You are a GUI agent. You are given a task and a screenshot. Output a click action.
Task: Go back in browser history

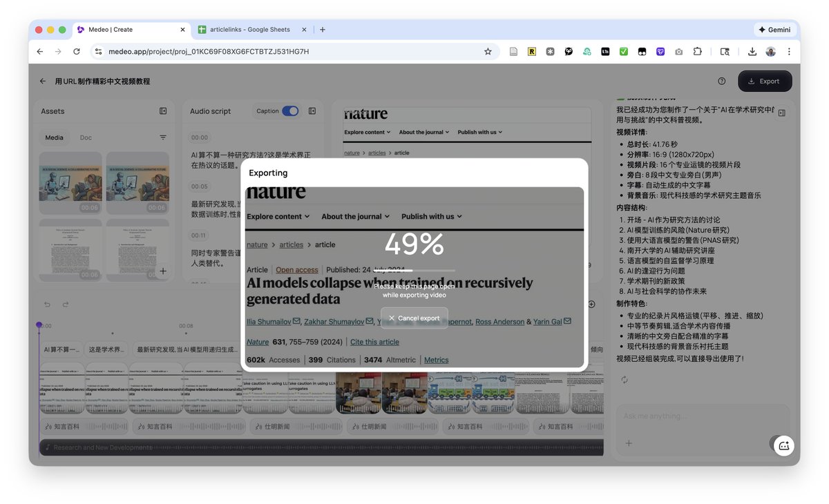pyautogui.click(x=40, y=52)
